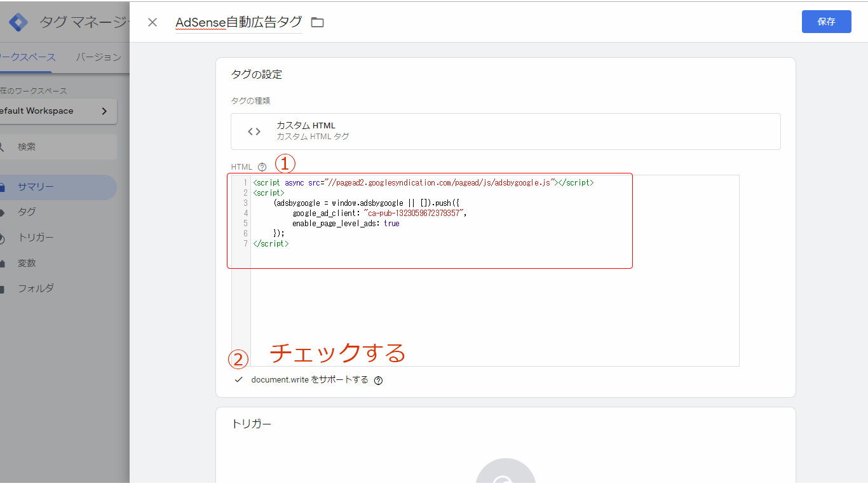This screenshot has height=488, width=868.
Task: Click the 検索 search field
Action: click(x=57, y=147)
